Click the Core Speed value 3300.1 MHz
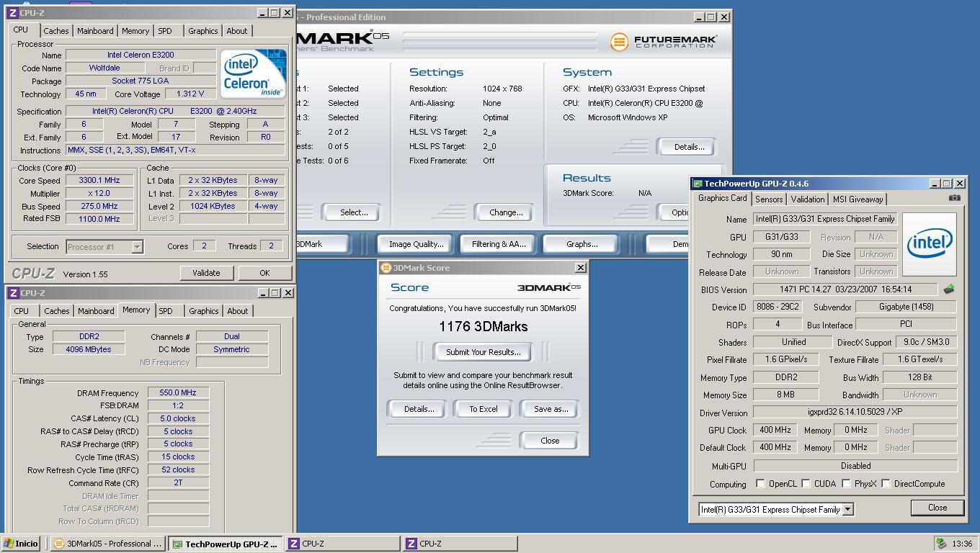This screenshot has width=980, height=553. (x=99, y=181)
